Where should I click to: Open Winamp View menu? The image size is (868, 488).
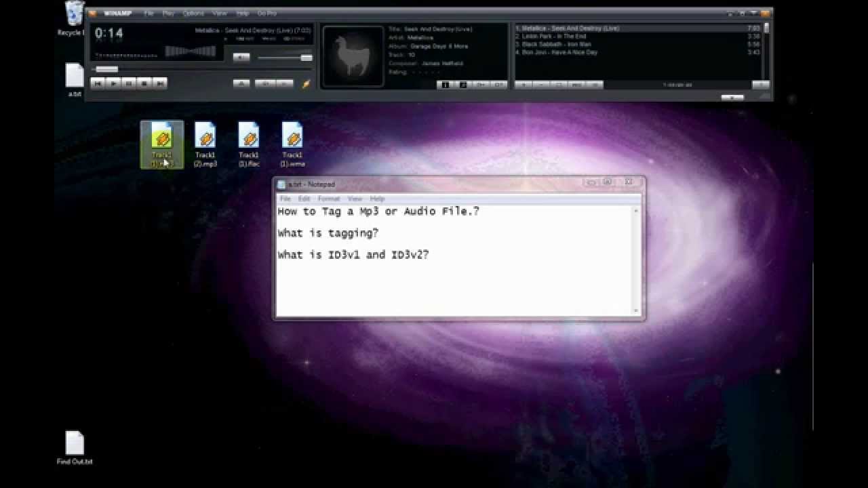(220, 14)
